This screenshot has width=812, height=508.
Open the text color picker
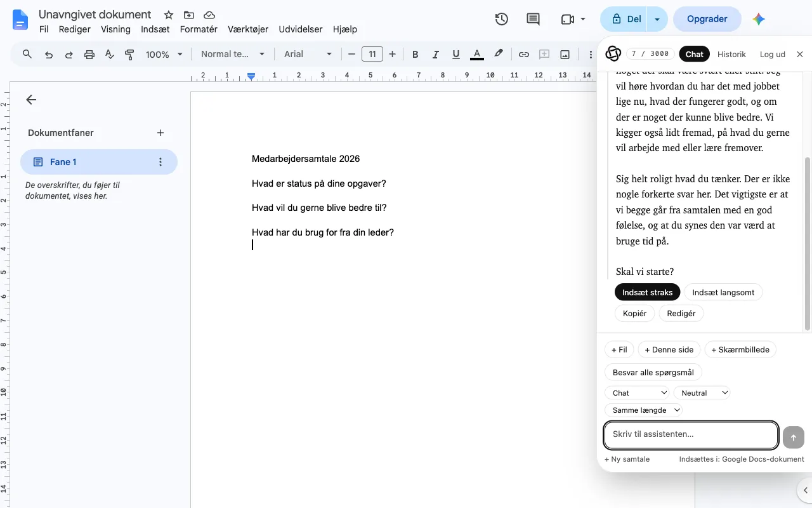click(x=477, y=55)
